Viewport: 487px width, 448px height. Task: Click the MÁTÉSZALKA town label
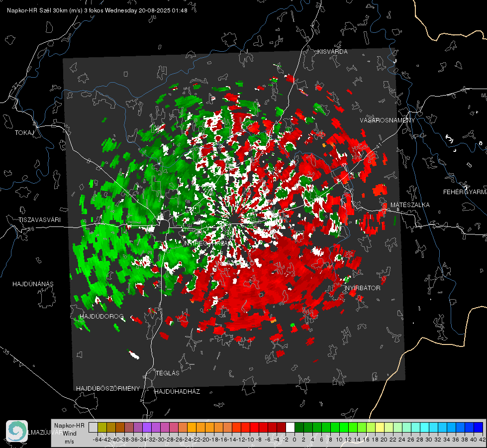coord(410,205)
